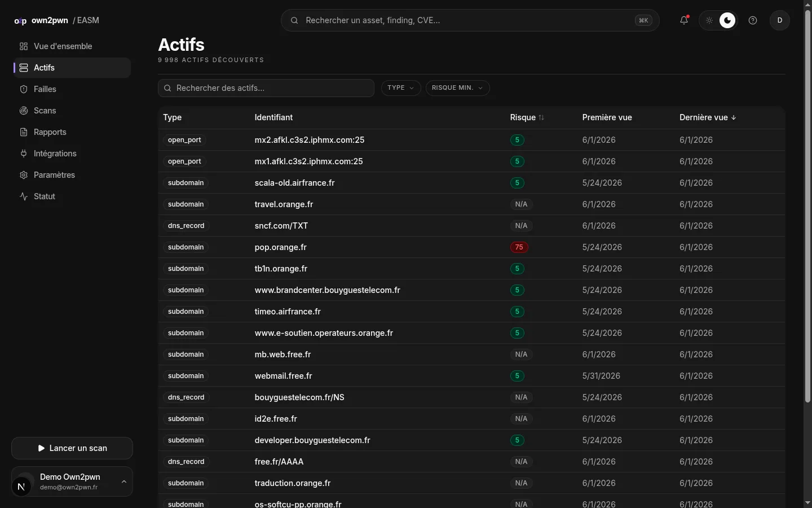Click the help question mark icon
Image resolution: width=812 pixels, height=508 pixels.
click(753, 20)
